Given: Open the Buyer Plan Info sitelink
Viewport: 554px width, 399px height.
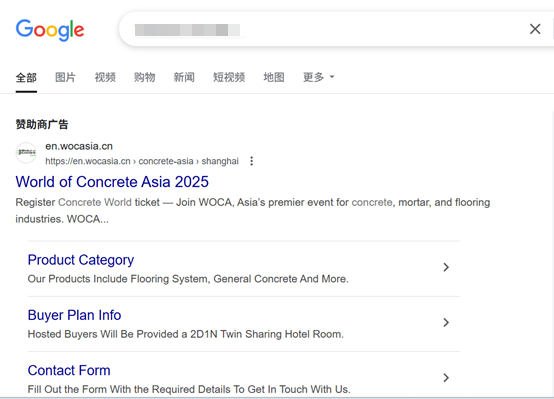Looking at the screenshot, I should pyautogui.click(x=75, y=315).
